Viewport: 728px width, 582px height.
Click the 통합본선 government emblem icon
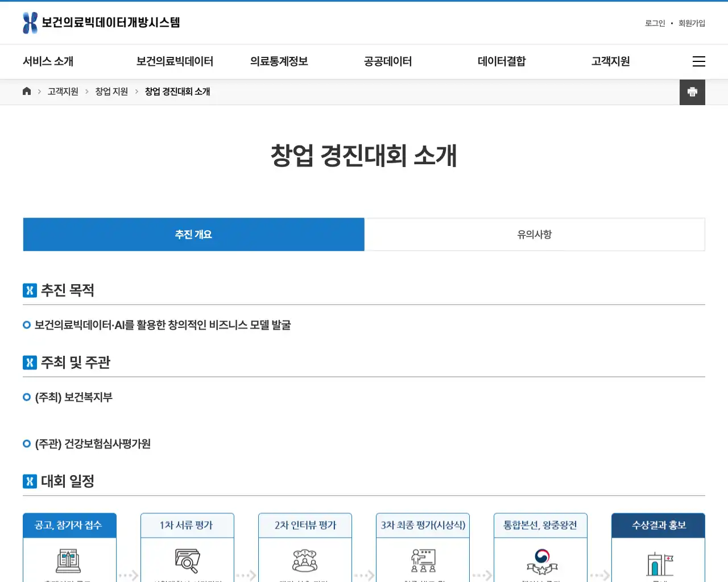coord(542,562)
